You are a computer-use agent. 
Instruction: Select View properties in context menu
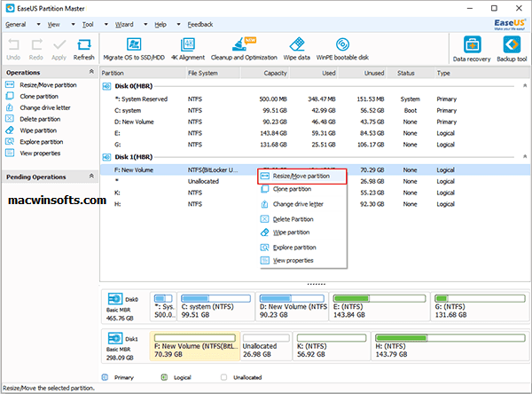(293, 260)
